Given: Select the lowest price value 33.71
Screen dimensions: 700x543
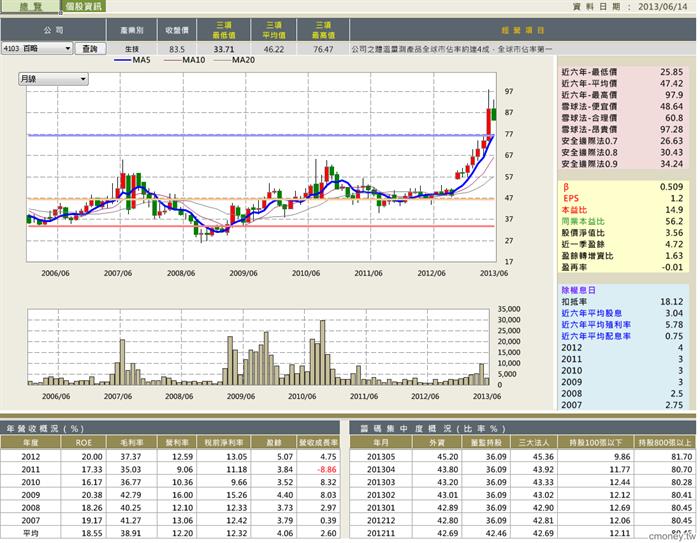Looking at the screenshot, I should pos(224,49).
